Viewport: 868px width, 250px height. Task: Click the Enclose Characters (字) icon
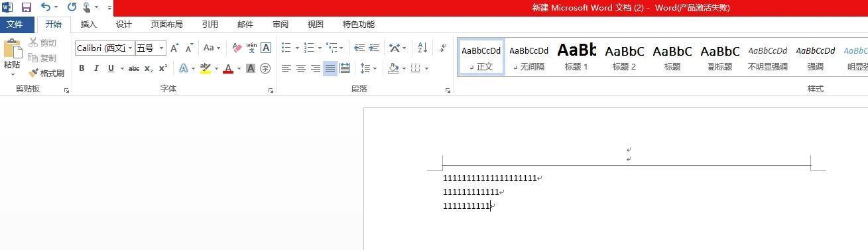pos(265,68)
